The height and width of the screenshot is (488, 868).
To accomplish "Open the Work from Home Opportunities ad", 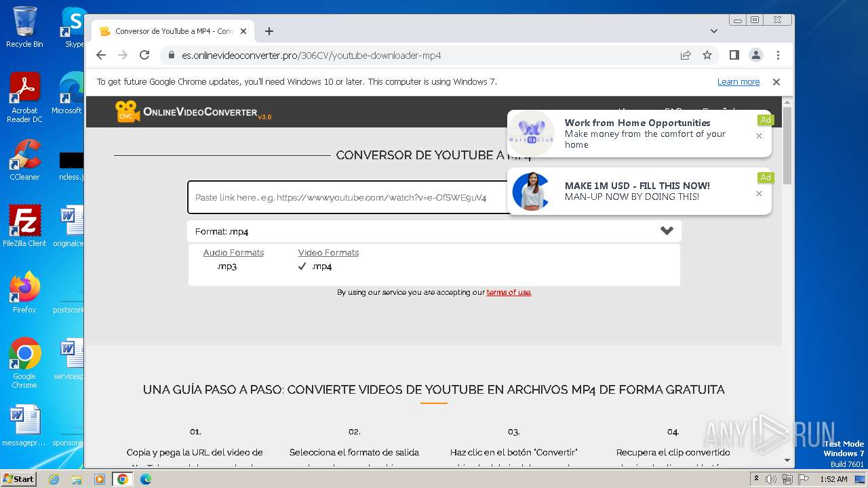I will (x=639, y=134).
